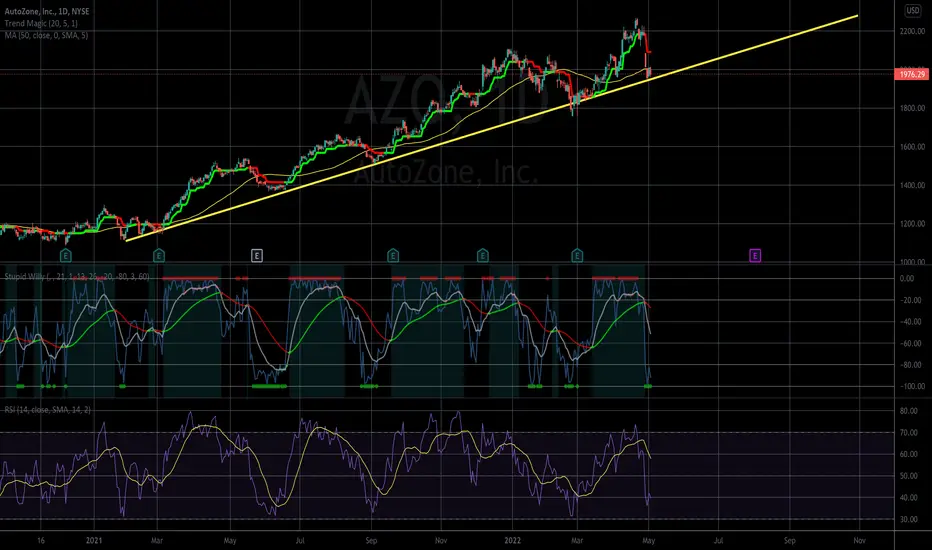
Task: Click the 2021 label on time axis
Action: [94, 540]
